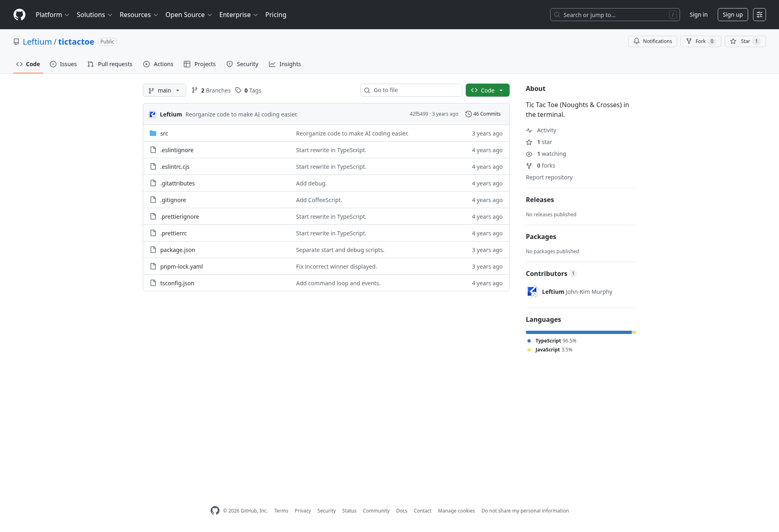The height and width of the screenshot is (532, 779).
Task: Click the Report repository link
Action: (x=549, y=177)
